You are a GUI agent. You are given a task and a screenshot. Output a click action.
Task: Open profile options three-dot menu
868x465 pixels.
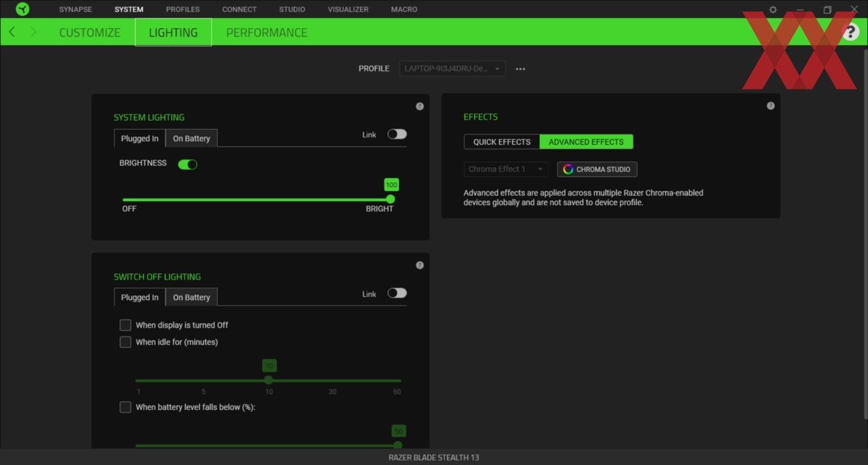pyautogui.click(x=520, y=69)
